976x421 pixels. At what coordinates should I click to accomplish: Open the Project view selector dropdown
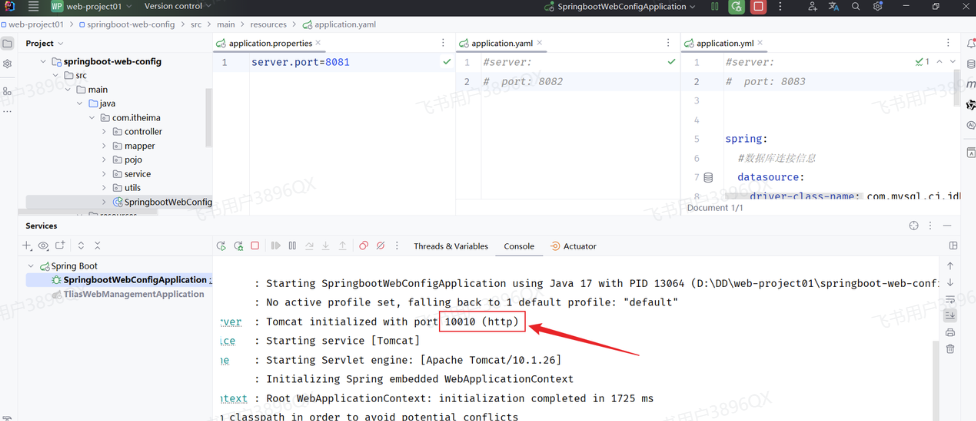[x=44, y=44]
